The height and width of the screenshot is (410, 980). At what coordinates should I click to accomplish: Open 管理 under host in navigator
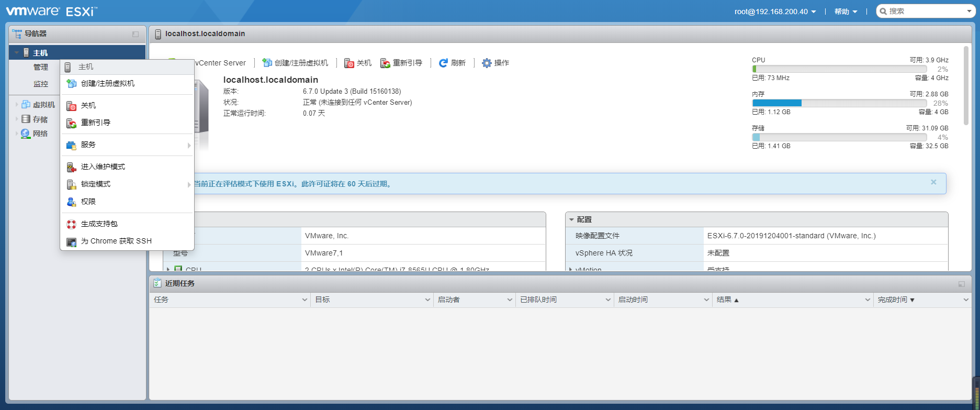tap(41, 67)
